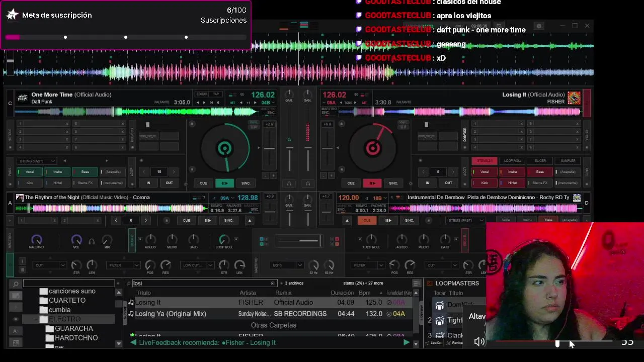This screenshot has width=644, height=362.
Task: Enable headphone cue for deck C channel
Action: (x=289, y=184)
